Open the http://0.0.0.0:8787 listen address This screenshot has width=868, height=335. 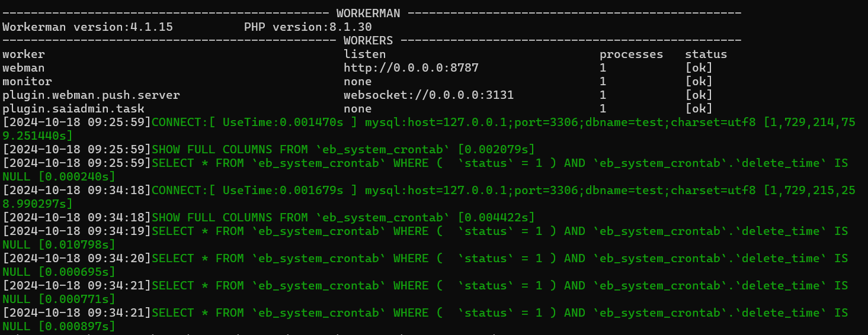(x=411, y=67)
